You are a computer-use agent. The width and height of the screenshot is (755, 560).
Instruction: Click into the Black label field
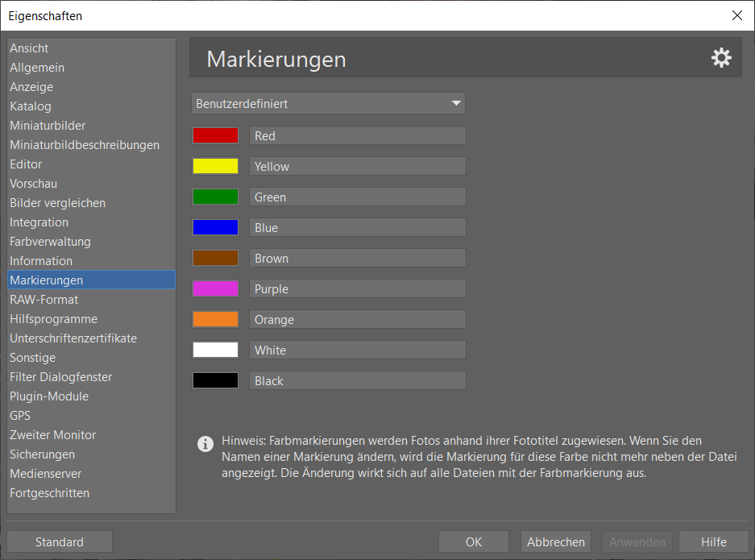pos(357,380)
